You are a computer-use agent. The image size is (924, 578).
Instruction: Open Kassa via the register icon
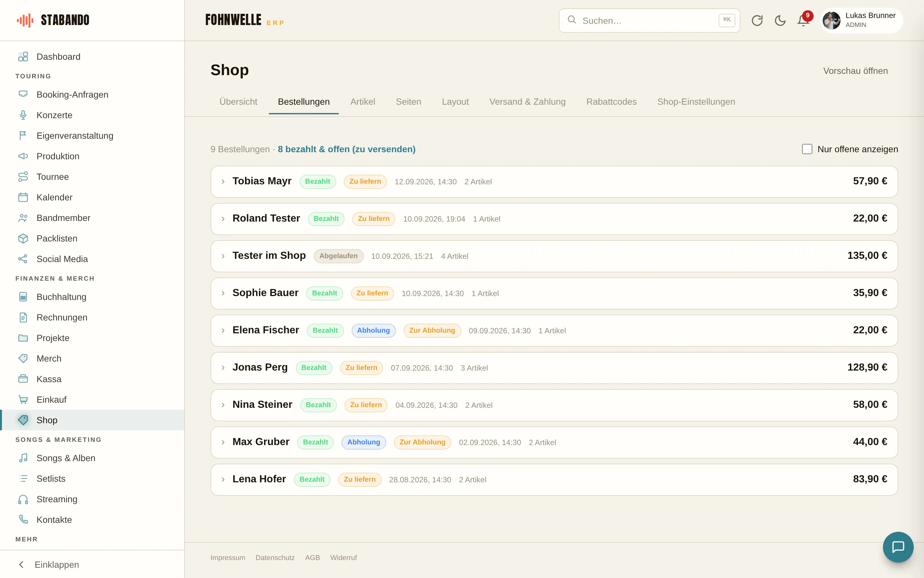[x=23, y=379]
